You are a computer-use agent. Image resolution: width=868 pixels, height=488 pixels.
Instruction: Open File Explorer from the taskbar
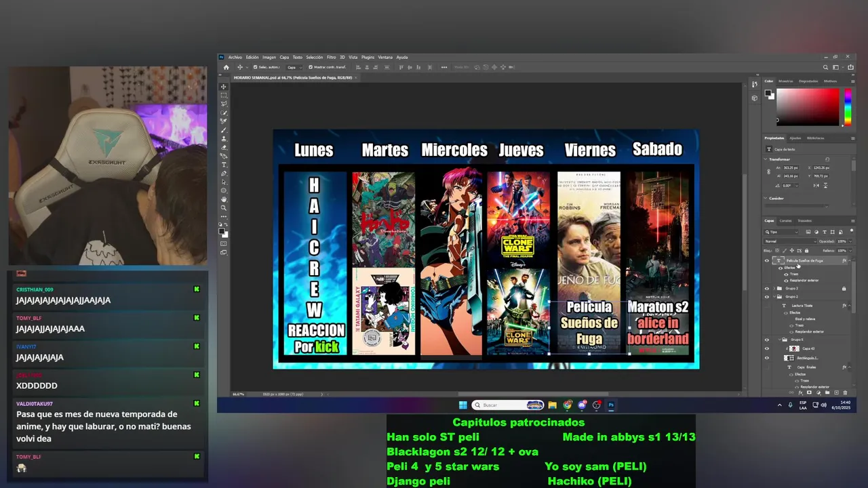pos(553,405)
